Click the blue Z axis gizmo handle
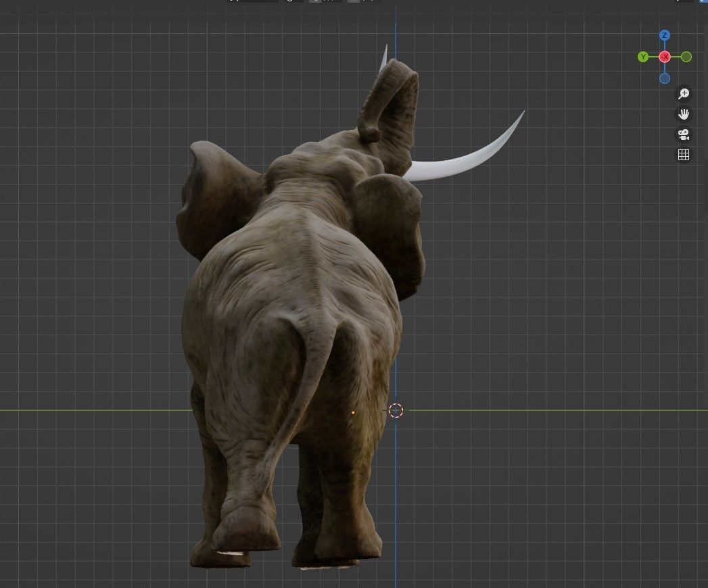Image resolution: width=708 pixels, height=588 pixels. [664, 35]
